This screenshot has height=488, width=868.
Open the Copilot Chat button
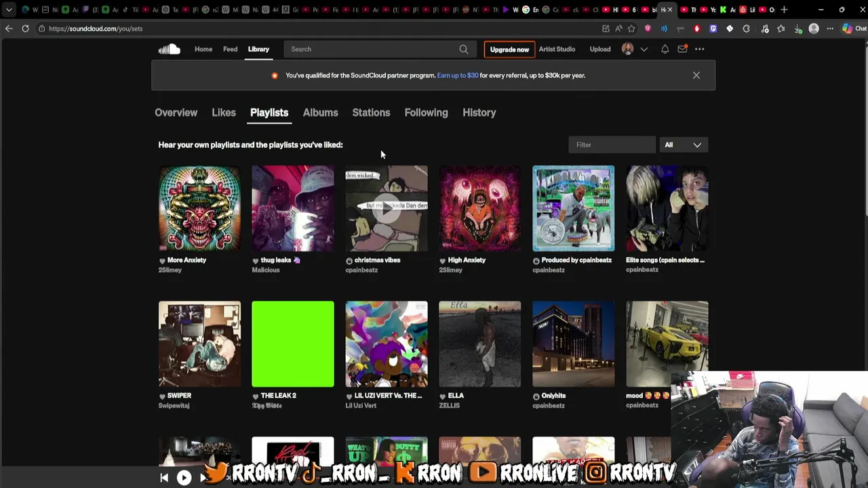point(854,28)
